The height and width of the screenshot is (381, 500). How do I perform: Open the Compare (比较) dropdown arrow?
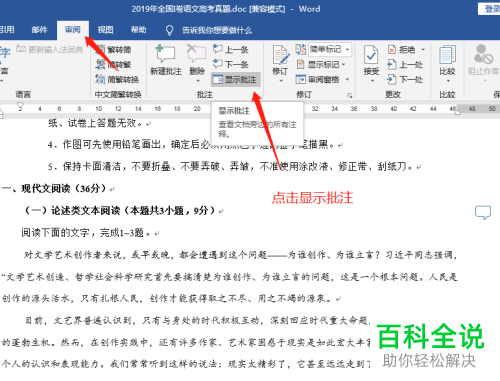click(448, 81)
